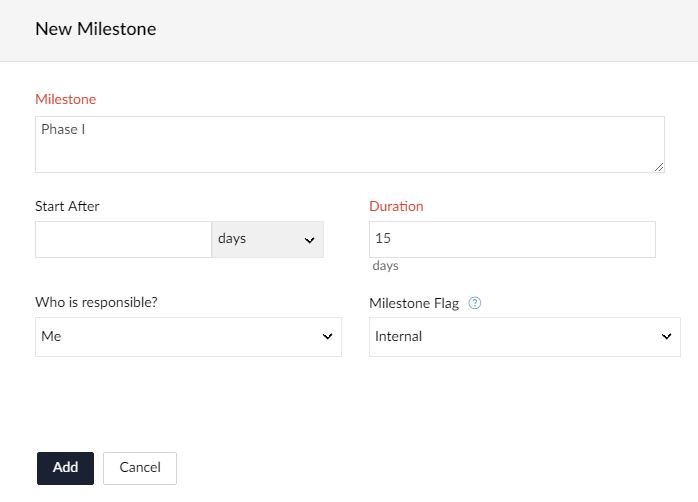Click the red Duration label

(x=396, y=206)
